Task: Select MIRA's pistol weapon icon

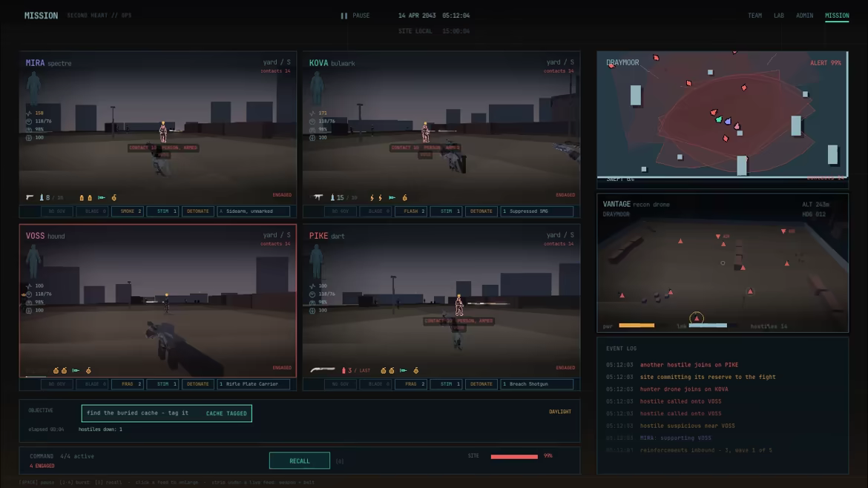Action: (x=30, y=197)
